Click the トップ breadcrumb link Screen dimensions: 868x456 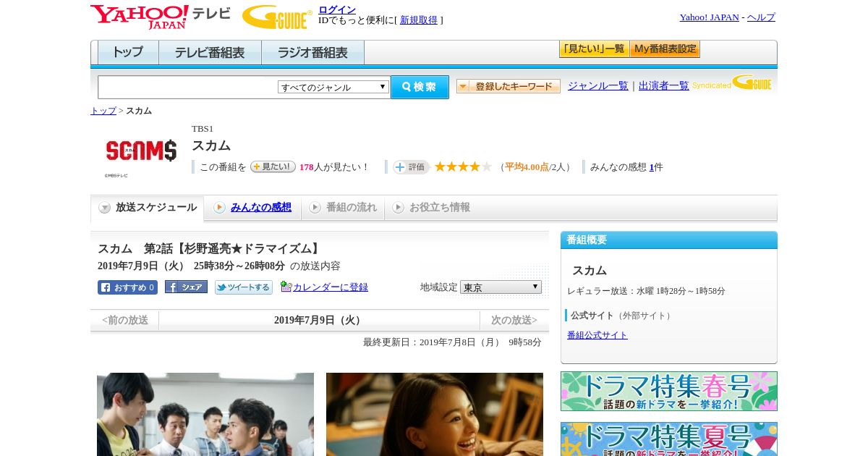(103, 111)
